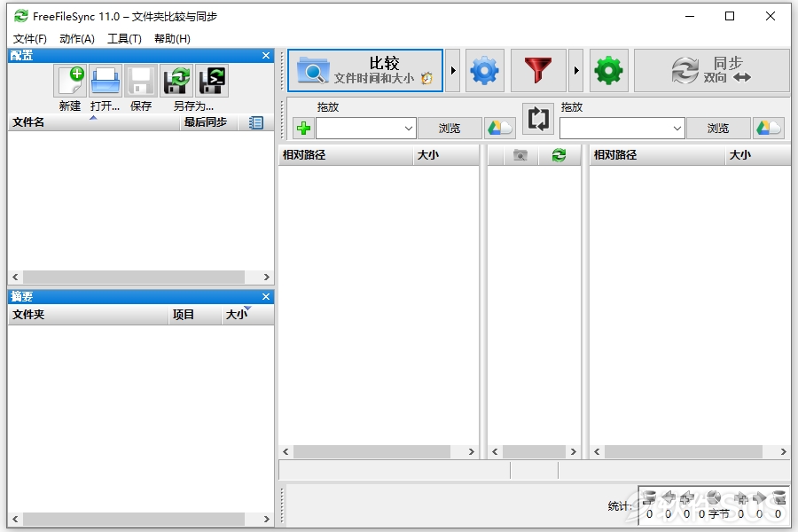Viewport: 798px width, 532px height.
Task: Expand the arrow right of the 比较 button
Action: (x=453, y=71)
